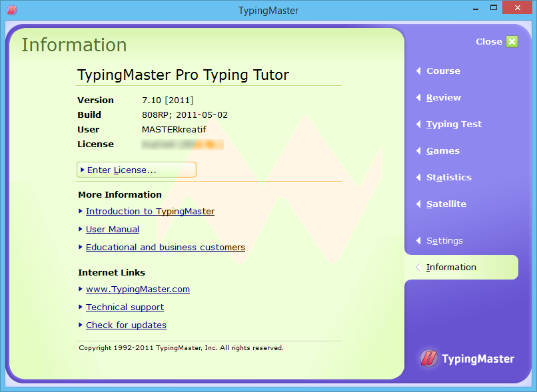
Task: Open the Settings section
Action: tap(444, 241)
